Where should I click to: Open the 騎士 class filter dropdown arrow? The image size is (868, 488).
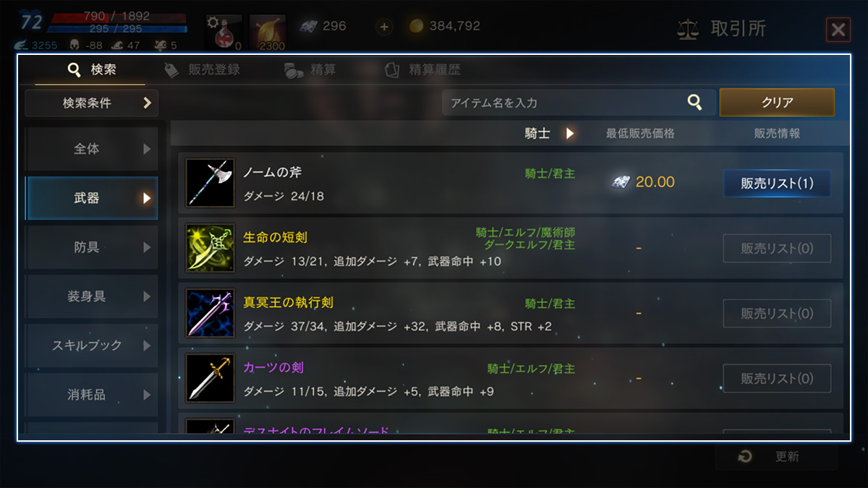(x=570, y=133)
